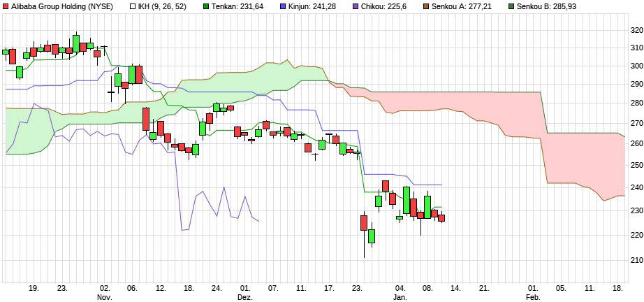Click the IKH (9, 26, 52) legend label
Viewport: 644px width, 302px height.
tap(163, 6)
